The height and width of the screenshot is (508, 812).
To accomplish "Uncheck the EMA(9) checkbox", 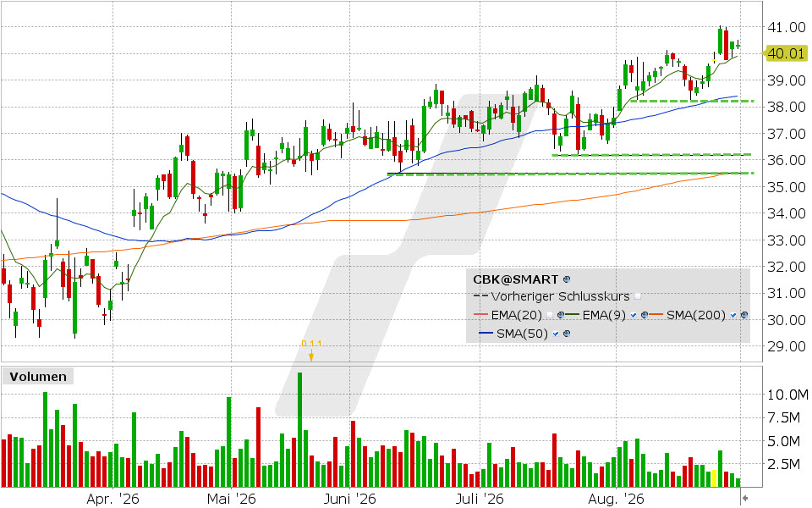I will [x=634, y=315].
